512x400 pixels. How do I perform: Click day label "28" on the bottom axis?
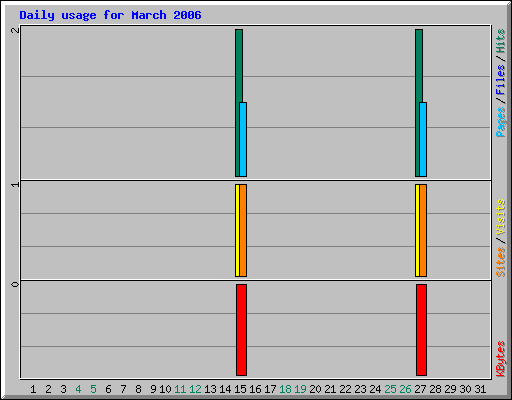[435, 389]
